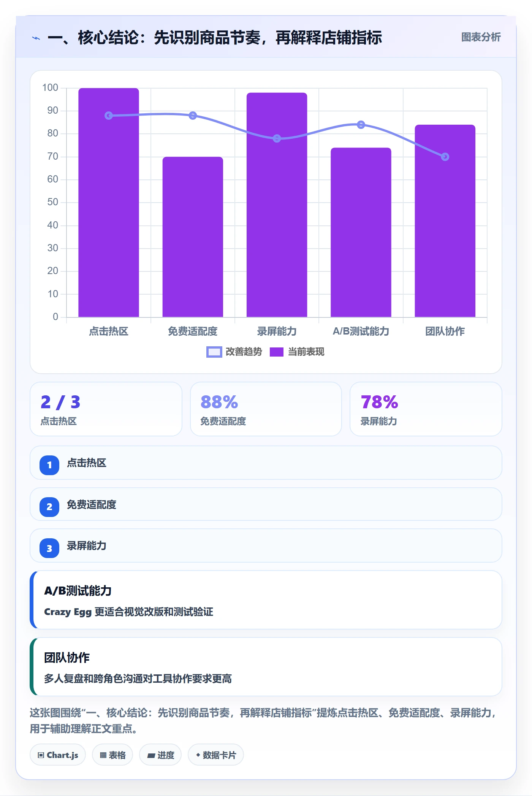Click the 数据卡片 tag chip

pos(216,755)
